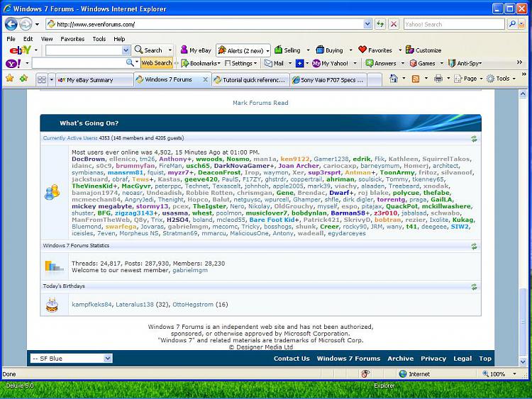Open Yahoo Answers toolbar button
This screenshot has height=399, width=532.
click(381, 63)
